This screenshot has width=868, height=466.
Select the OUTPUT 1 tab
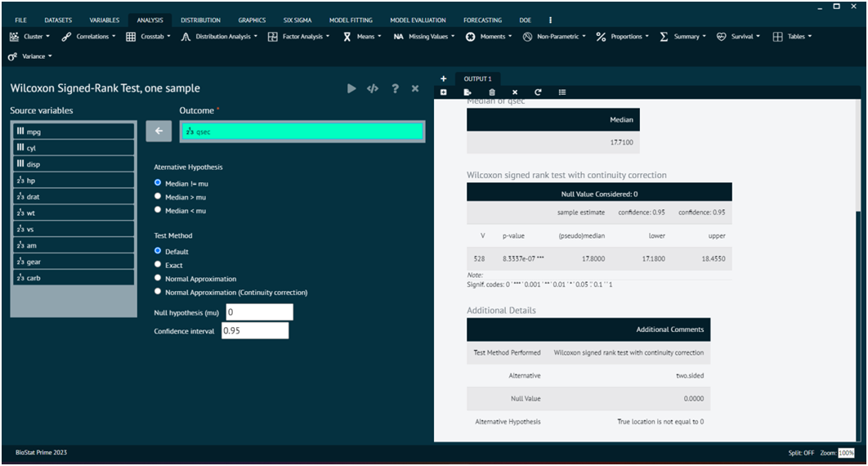pyautogui.click(x=478, y=78)
